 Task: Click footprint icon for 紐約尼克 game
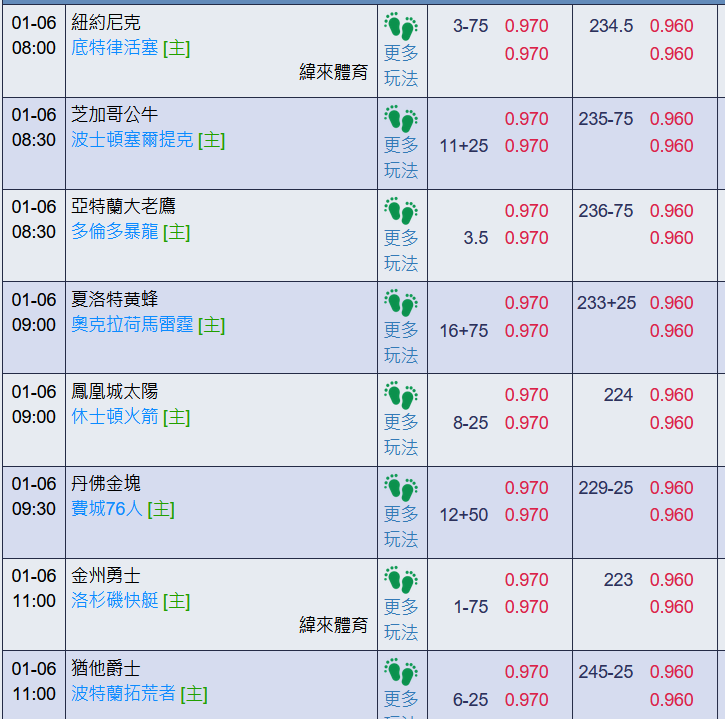coord(401,27)
